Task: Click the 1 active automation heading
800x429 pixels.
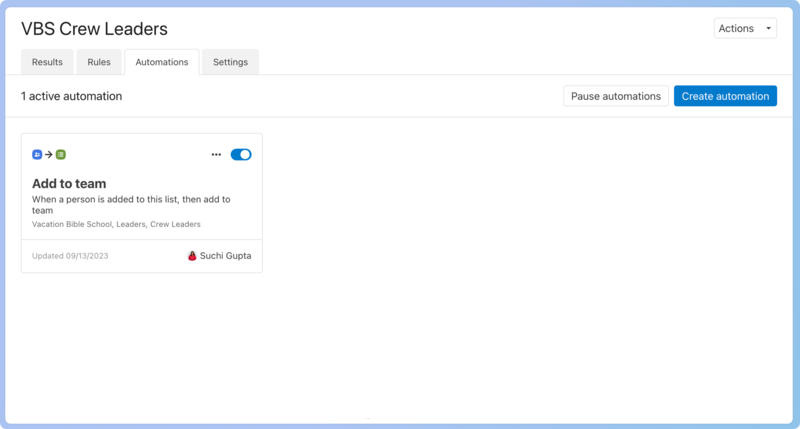Action: 71,96
